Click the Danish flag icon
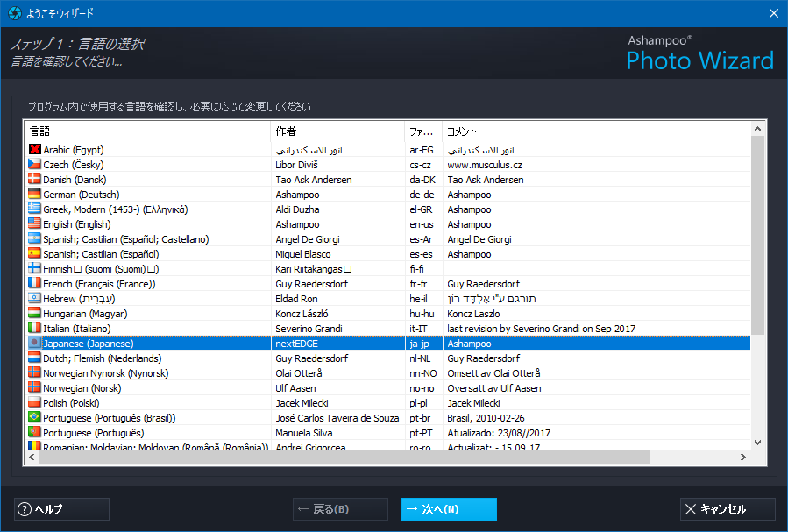 coord(35,179)
